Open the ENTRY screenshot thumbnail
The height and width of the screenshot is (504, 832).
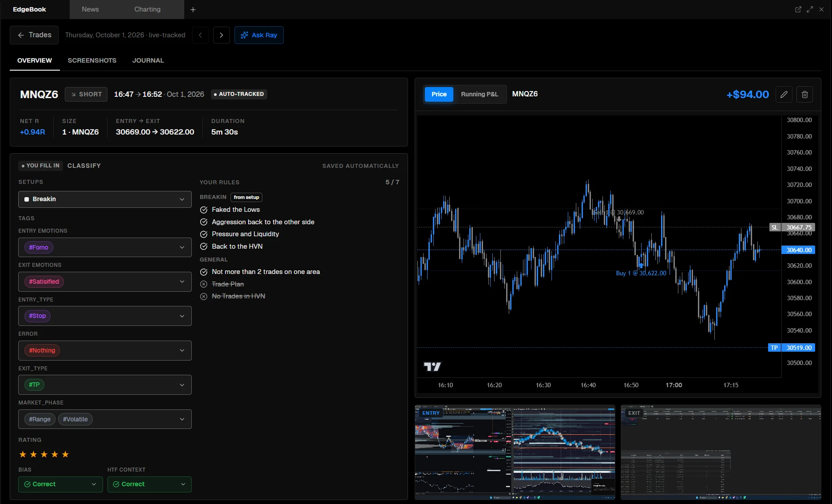515,452
